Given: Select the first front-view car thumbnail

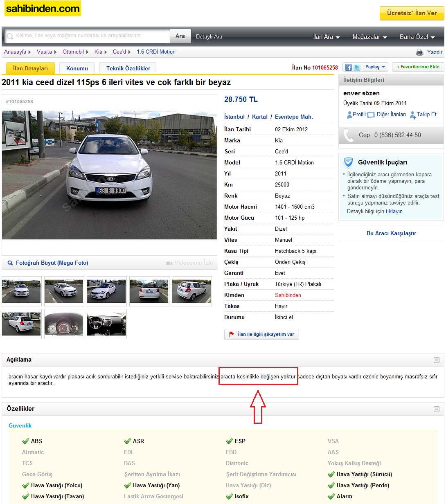Looking at the screenshot, I should point(21,291).
